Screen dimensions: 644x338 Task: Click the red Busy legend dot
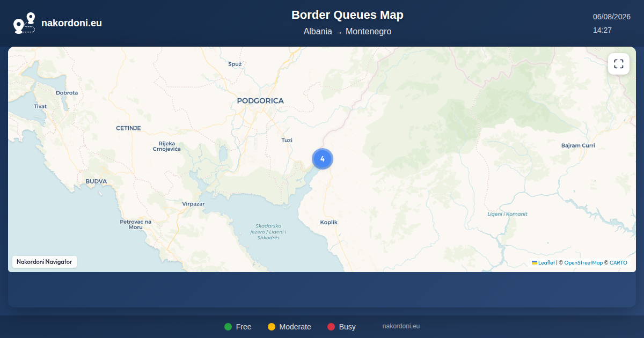pos(331,327)
